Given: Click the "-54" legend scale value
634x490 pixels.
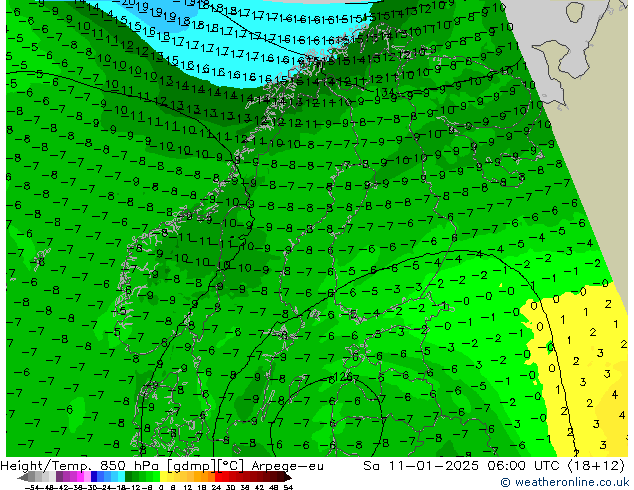Looking at the screenshot, I should point(32,487).
